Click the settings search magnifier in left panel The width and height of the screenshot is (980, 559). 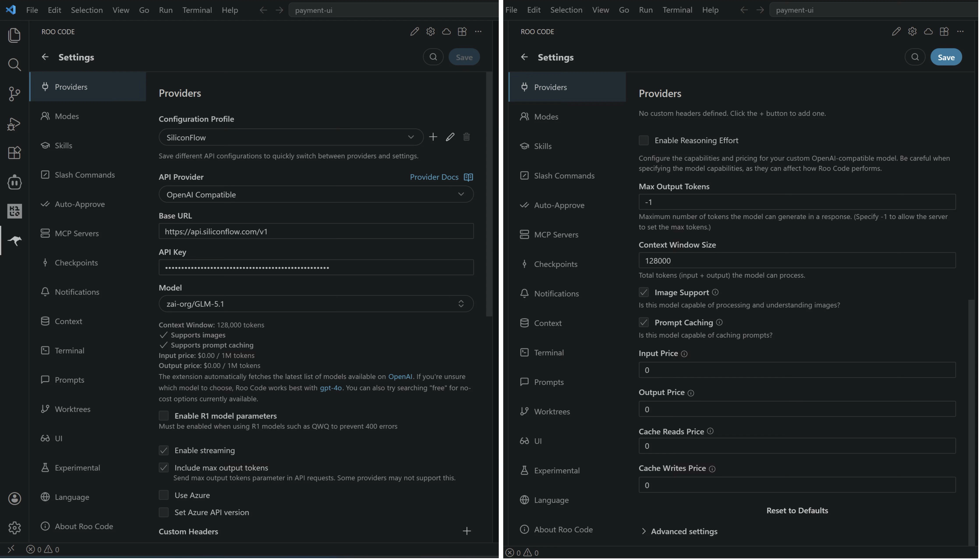[x=433, y=57]
